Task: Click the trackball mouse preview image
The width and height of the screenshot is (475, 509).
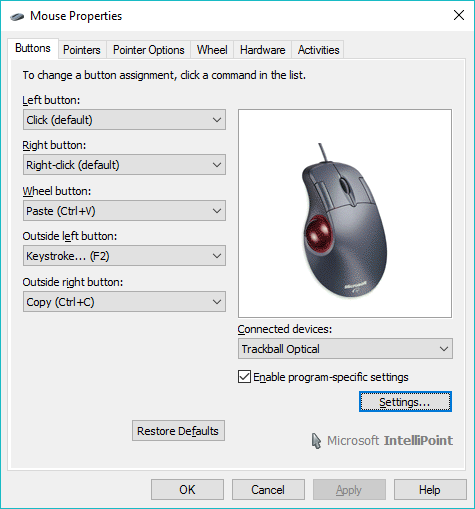Action: point(345,213)
